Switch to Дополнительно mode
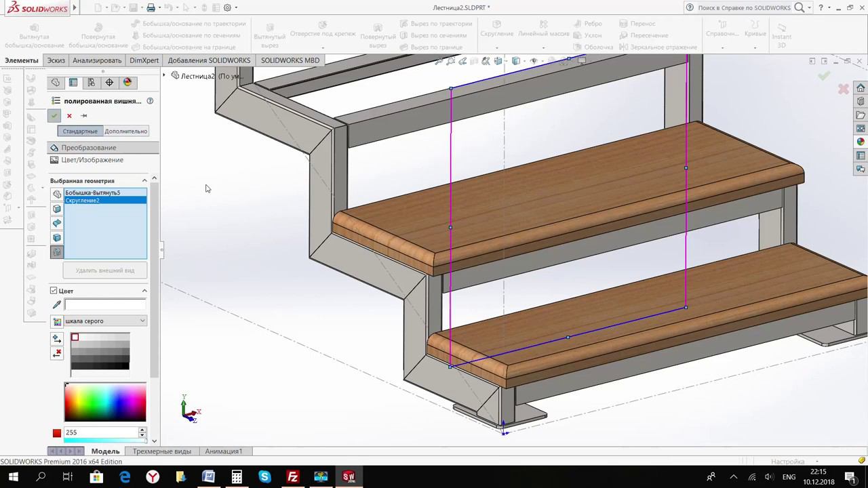Screen dimensions: 868x488 [125, 131]
